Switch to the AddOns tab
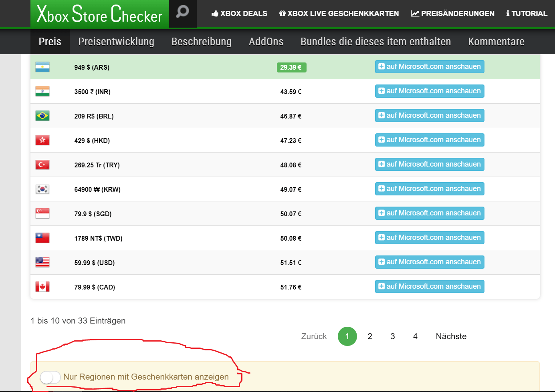 266,42
